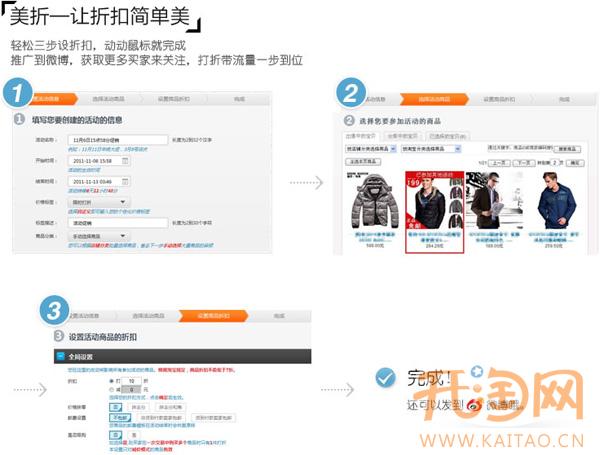The height and width of the screenshot is (455, 600).
Task: Toggle the 不包邮 shipping option
Action: [118, 416]
